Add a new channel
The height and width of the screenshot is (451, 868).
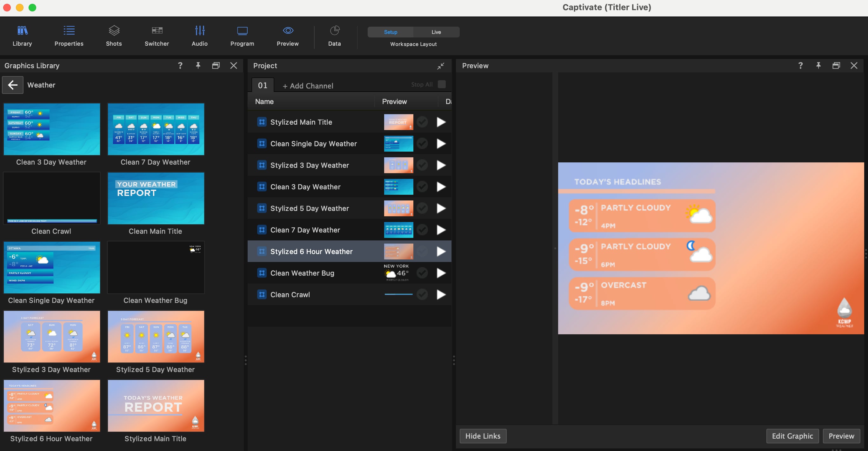click(308, 86)
